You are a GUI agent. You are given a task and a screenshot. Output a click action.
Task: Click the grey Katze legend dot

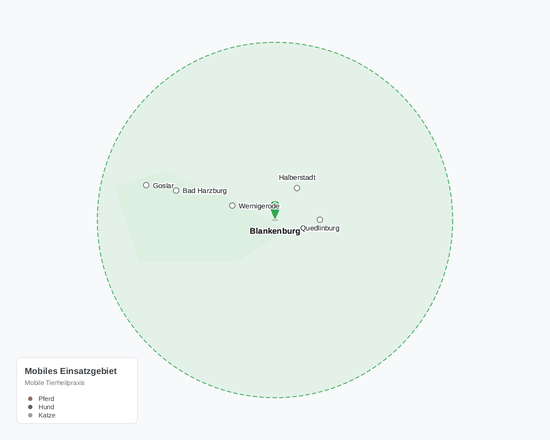click(x=30, y=415)
